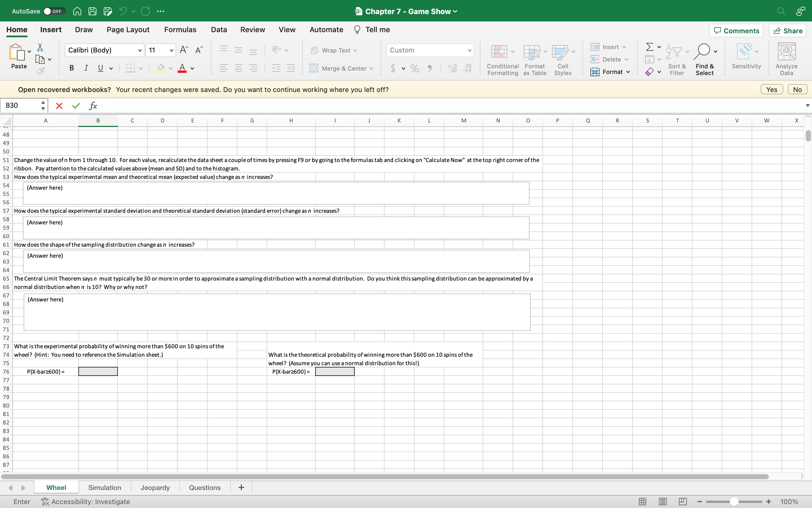Click the Format Painter brush icon

pos(40,71)
